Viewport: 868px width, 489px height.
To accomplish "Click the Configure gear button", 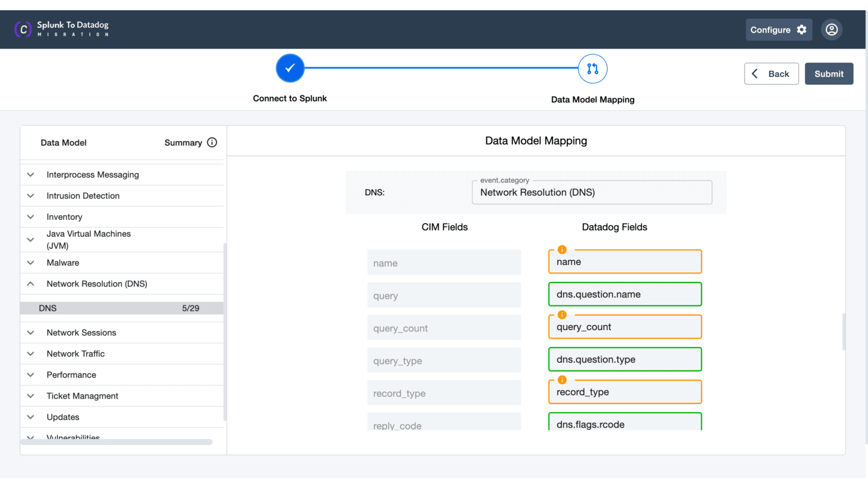I will coord(779,30).
